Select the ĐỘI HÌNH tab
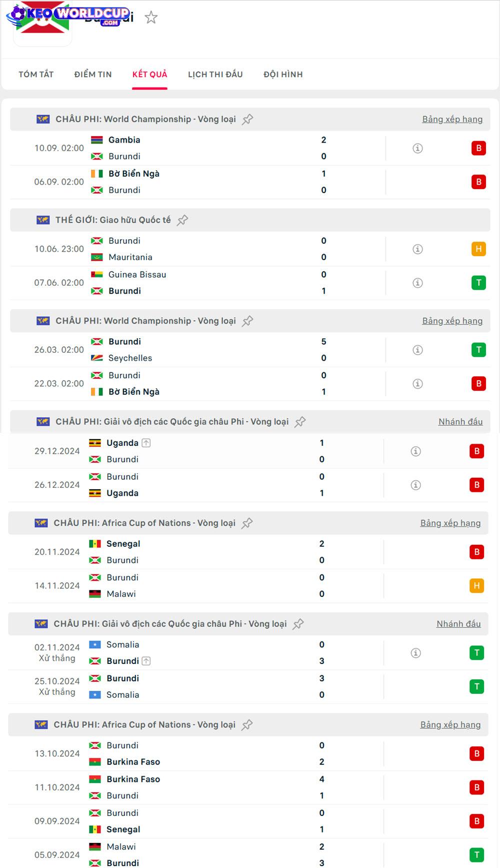This screenshot has height=868, width=500. coord(283,75)
